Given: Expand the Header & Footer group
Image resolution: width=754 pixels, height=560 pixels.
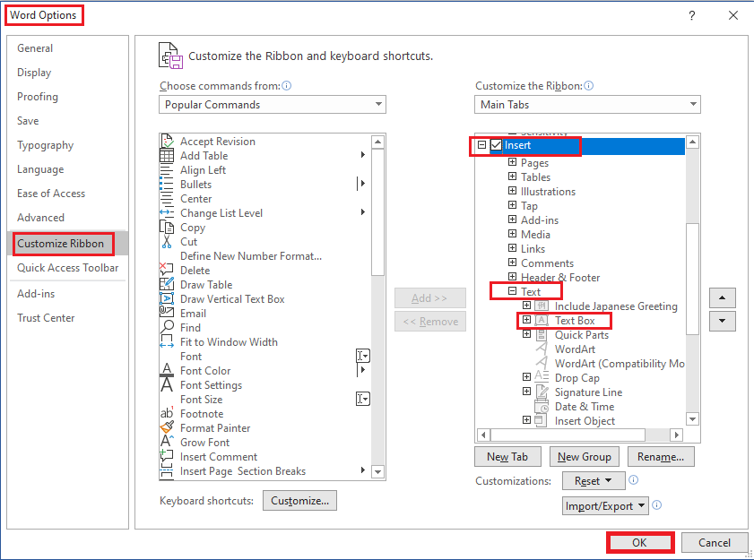Looking at the screenshot, I should pos(512,276).
